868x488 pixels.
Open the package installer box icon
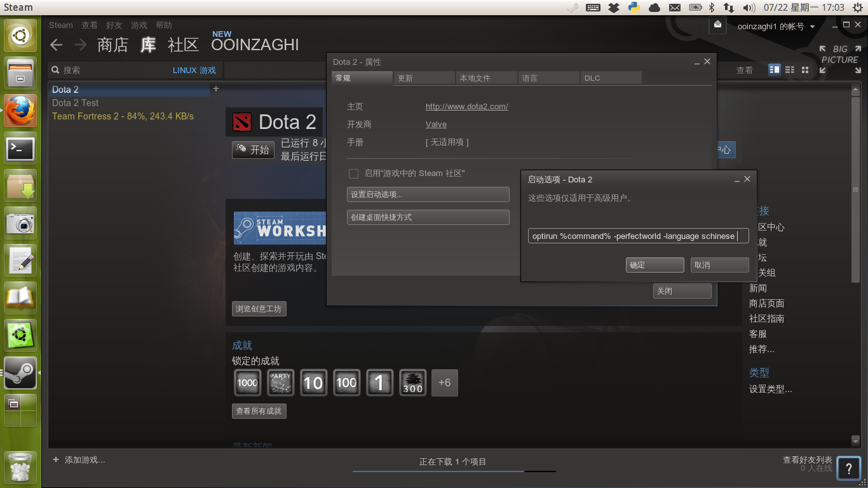[x=20, y=186]
